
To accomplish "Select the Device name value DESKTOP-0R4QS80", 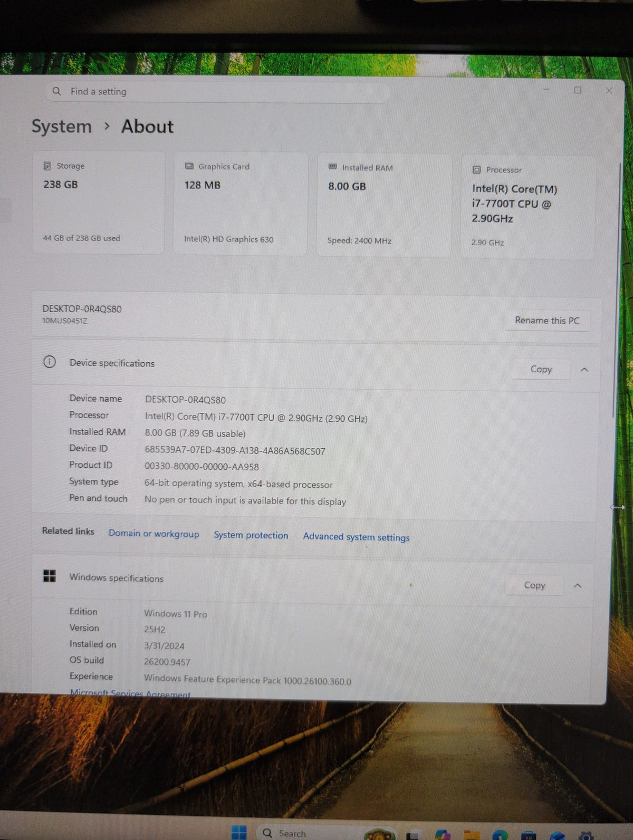I will point(185,400).
